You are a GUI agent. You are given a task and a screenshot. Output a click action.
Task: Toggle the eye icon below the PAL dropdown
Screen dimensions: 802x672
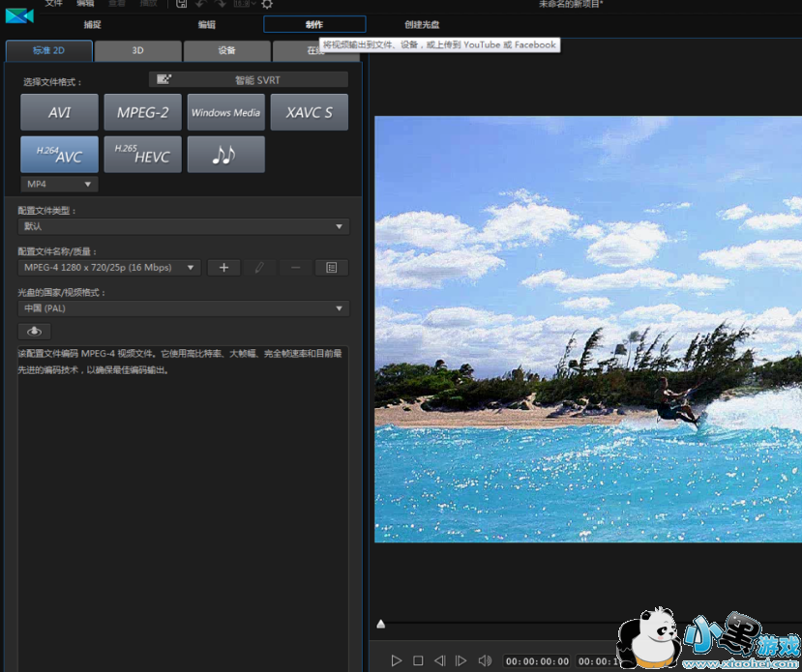click(34, 331)
